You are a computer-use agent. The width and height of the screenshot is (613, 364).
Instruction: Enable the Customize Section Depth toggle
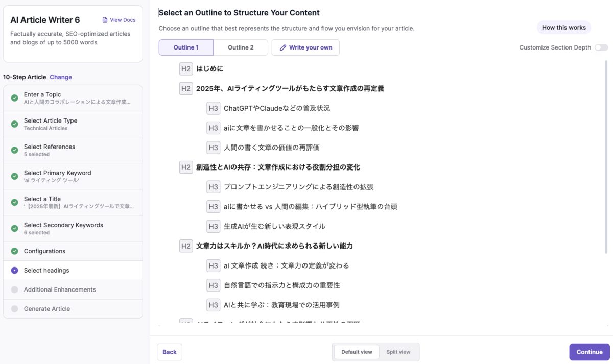coord(601,47)
